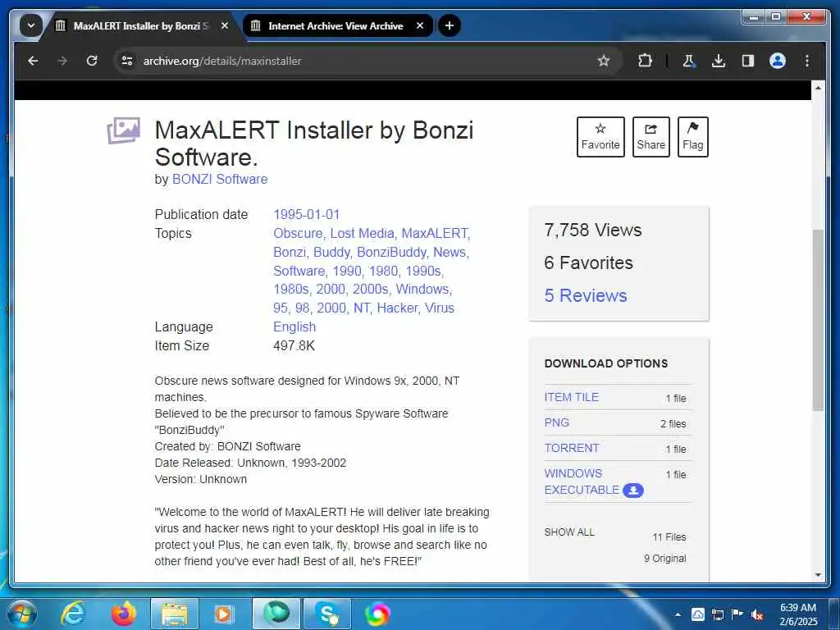Open the tab search dropdown arrow

31,25
